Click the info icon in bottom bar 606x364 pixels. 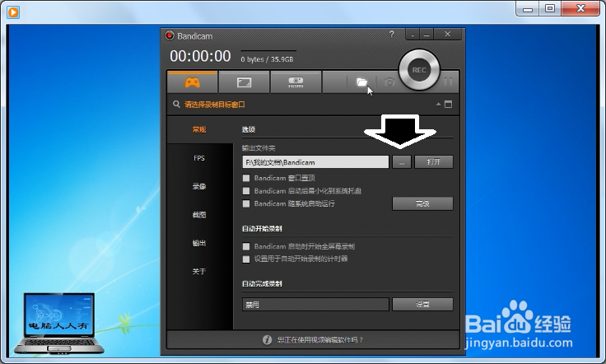267,340
